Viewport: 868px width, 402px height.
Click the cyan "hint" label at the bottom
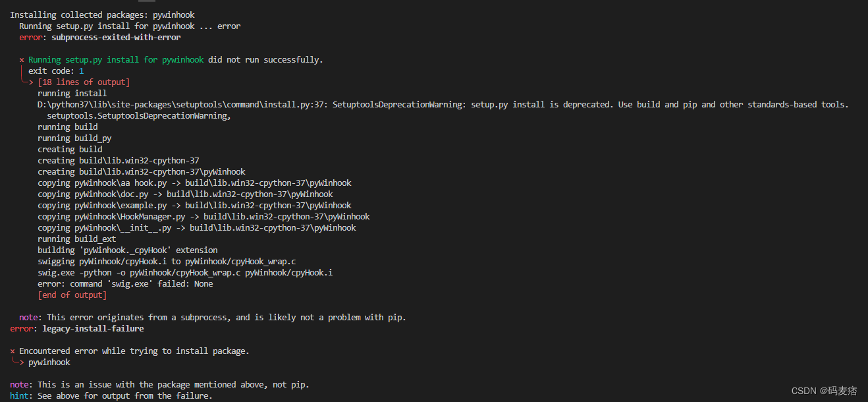[x=19, y=396]
